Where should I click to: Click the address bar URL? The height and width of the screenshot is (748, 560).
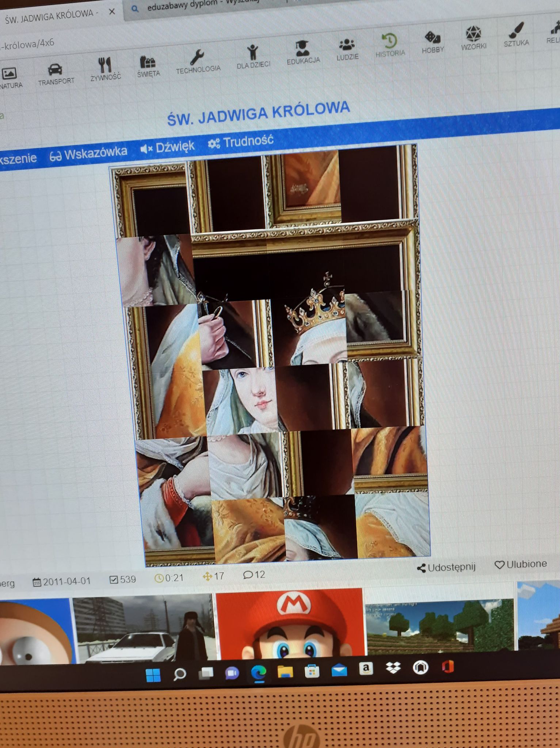27,44
